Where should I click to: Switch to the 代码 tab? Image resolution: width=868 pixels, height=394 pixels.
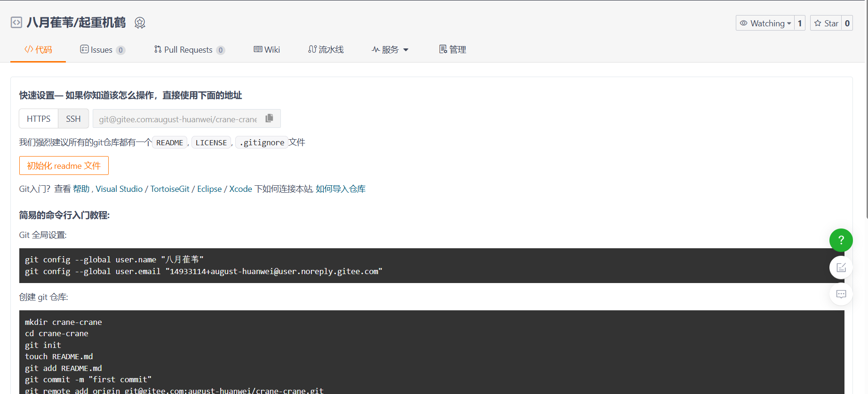[x=38, y=49]
